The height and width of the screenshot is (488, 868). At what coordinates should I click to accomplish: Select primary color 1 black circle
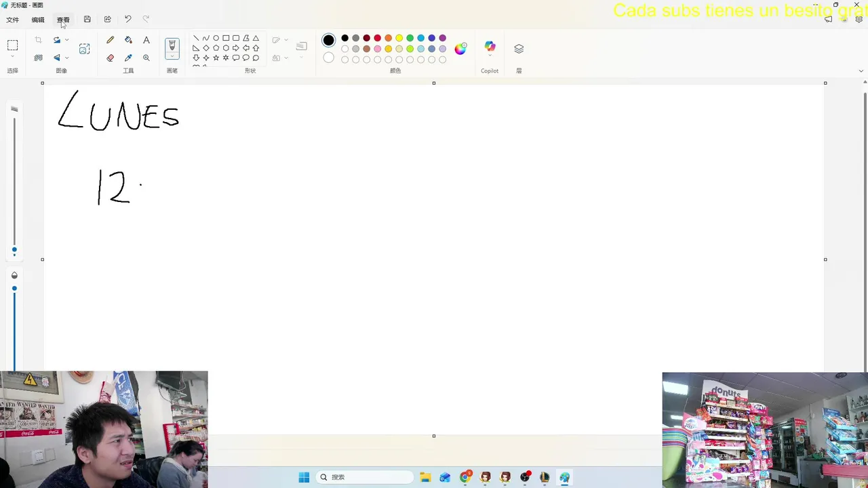point(328,40)
